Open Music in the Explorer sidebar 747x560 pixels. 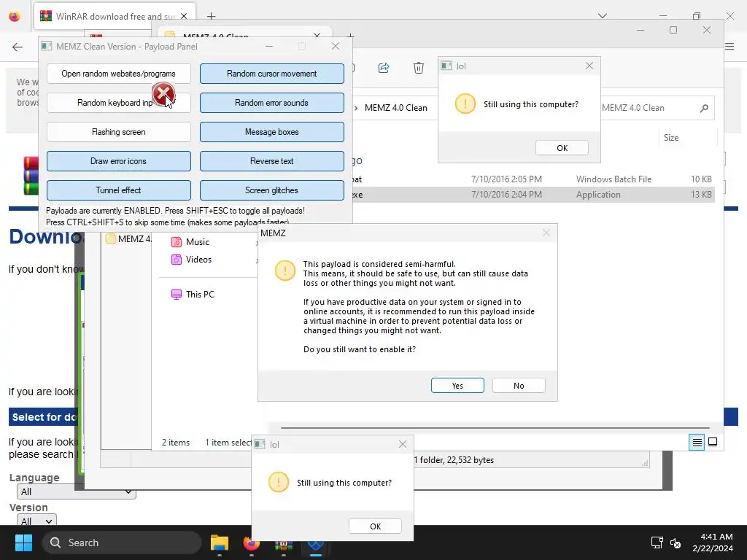197,242
